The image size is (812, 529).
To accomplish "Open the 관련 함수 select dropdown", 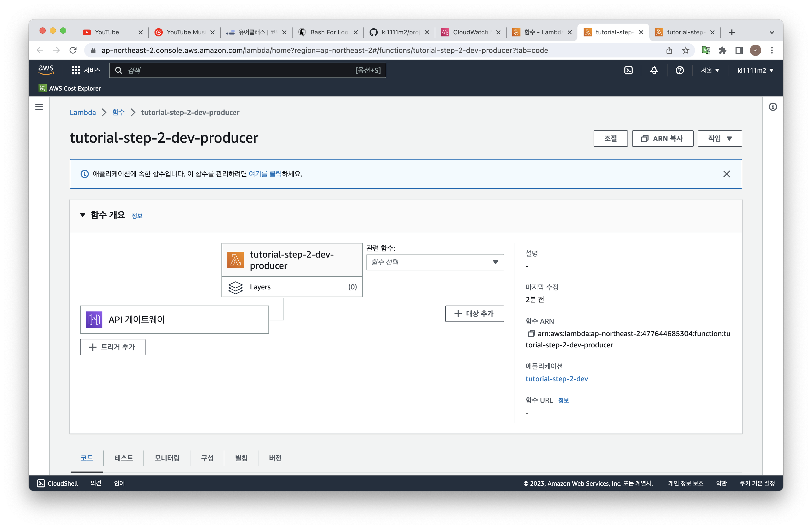I will point(435,262).
